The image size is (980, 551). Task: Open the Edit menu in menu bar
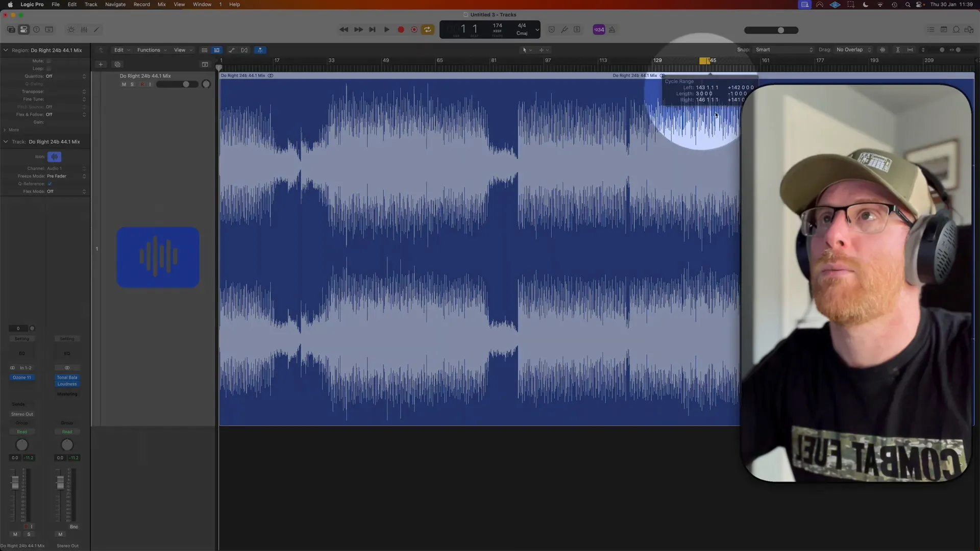pos(72,5)
